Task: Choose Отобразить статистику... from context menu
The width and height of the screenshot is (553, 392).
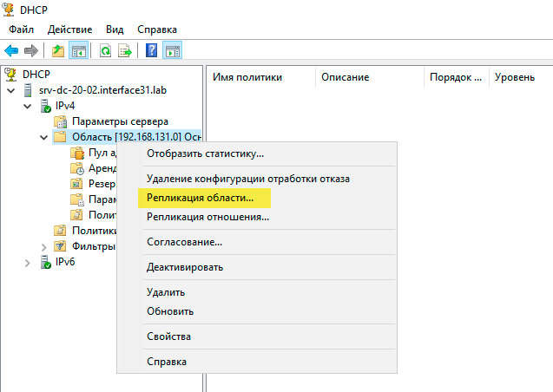Action: (x=257, y=154)
